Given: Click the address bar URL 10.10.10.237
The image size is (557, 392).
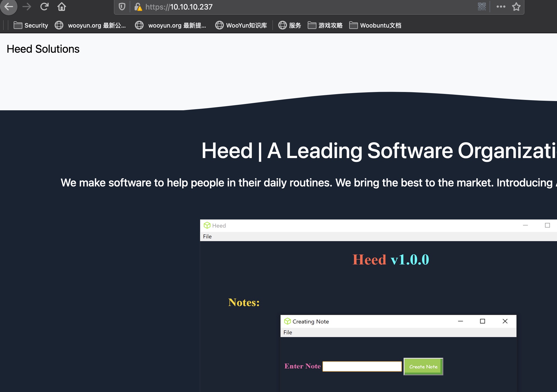Looking at the screenshot, I should point(191,7).
